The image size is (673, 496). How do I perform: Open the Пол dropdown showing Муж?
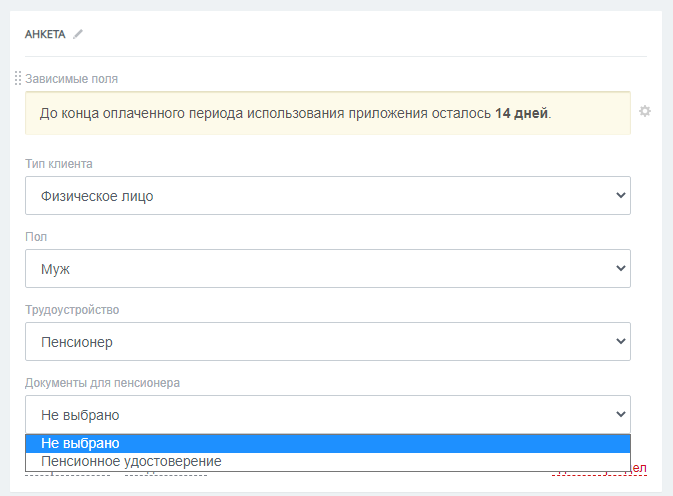pos(327,269)
